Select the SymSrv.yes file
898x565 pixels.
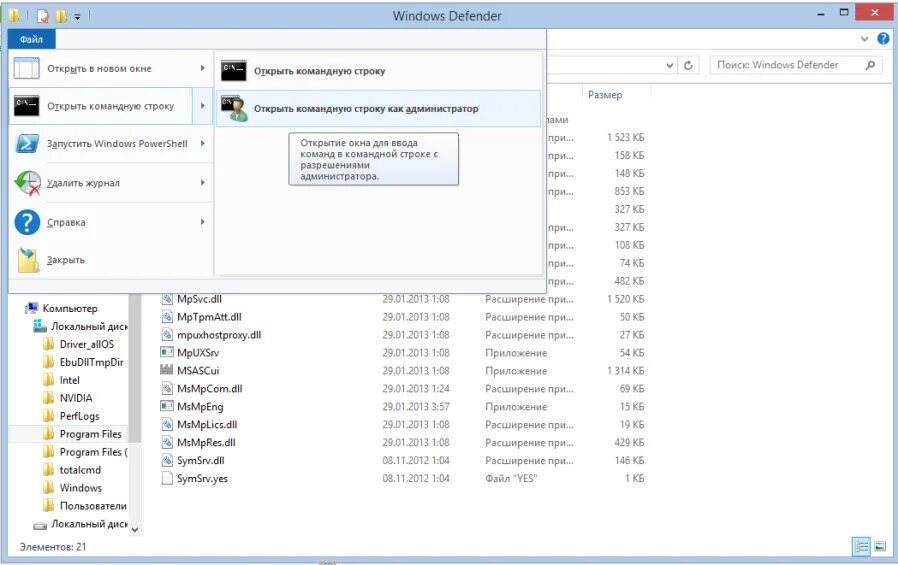tap(202, 479)
